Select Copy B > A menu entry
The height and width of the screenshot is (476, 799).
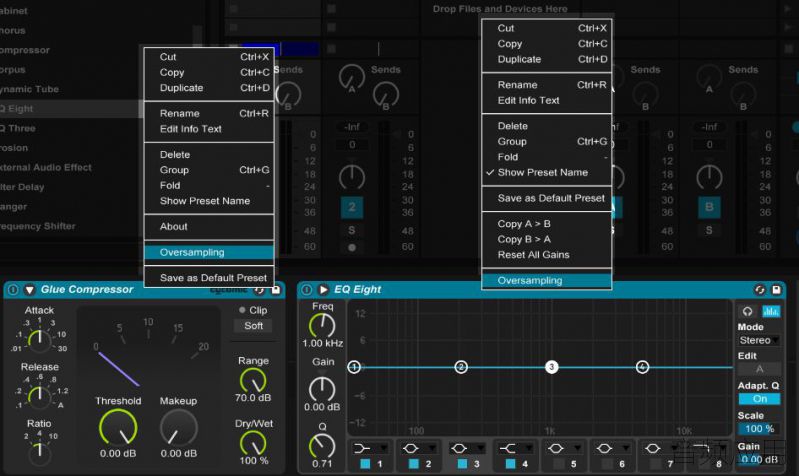[x=524, y=239]
